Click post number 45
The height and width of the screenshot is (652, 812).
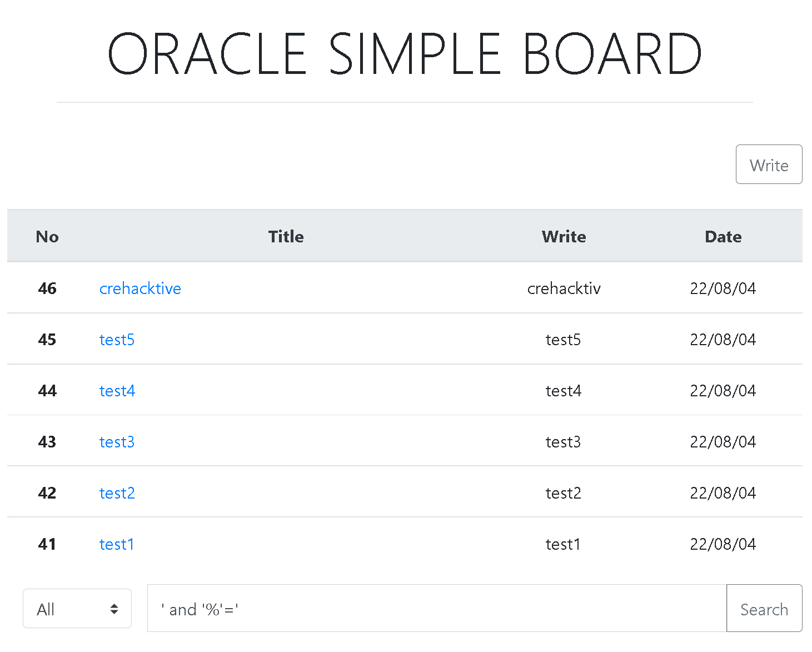(x=47, y=340)
